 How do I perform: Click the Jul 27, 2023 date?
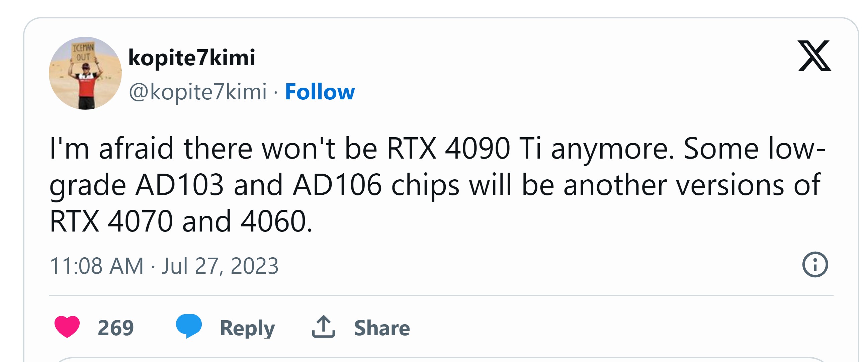pos(220,266)
